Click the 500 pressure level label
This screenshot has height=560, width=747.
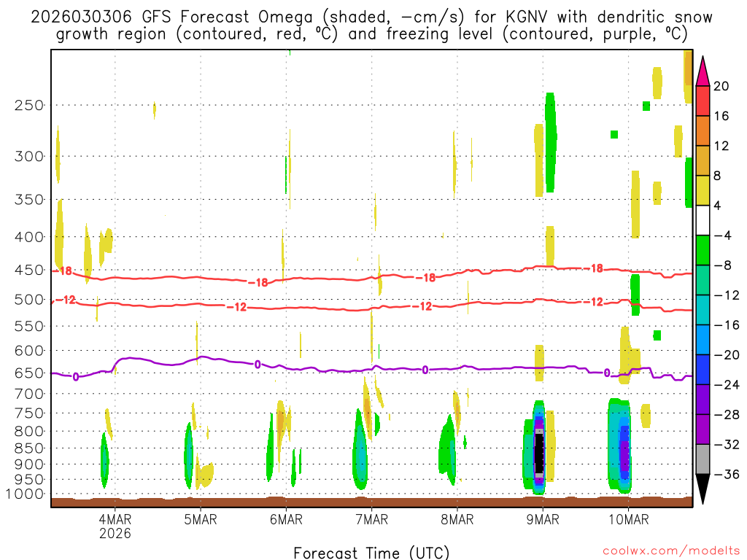29,300
